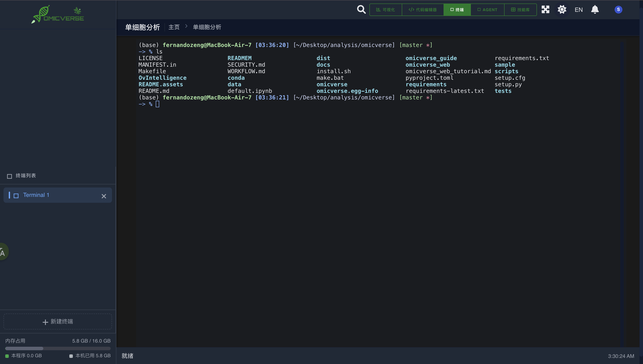Screen dimensions: 643x364
Task: Select Terminal 1 in the terminal list
Action: pyautogui.click(x=36, y=195)
